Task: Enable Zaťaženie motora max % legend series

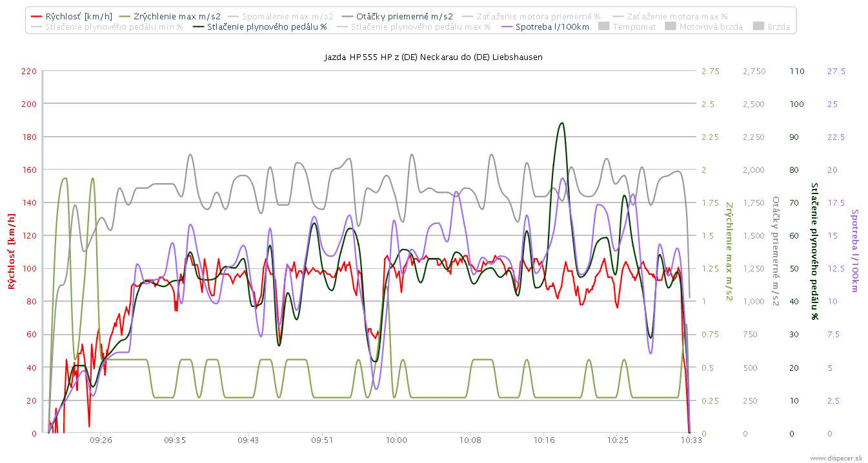Action: click(671, 16)
